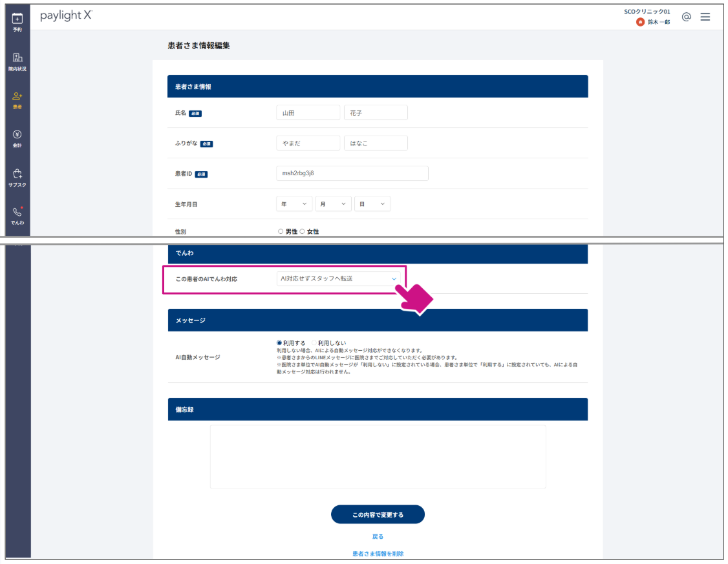The image size is (728, 564).
Task: Open the AI対応せずスタッフへ転送 dropdown
Action: [x=339, y=278]
